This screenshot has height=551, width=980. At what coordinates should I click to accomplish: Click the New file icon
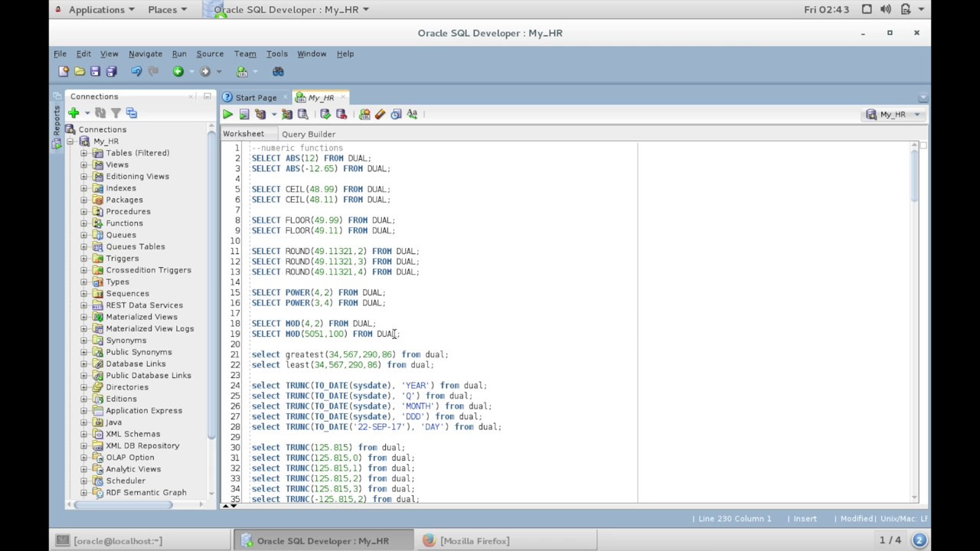64,71
